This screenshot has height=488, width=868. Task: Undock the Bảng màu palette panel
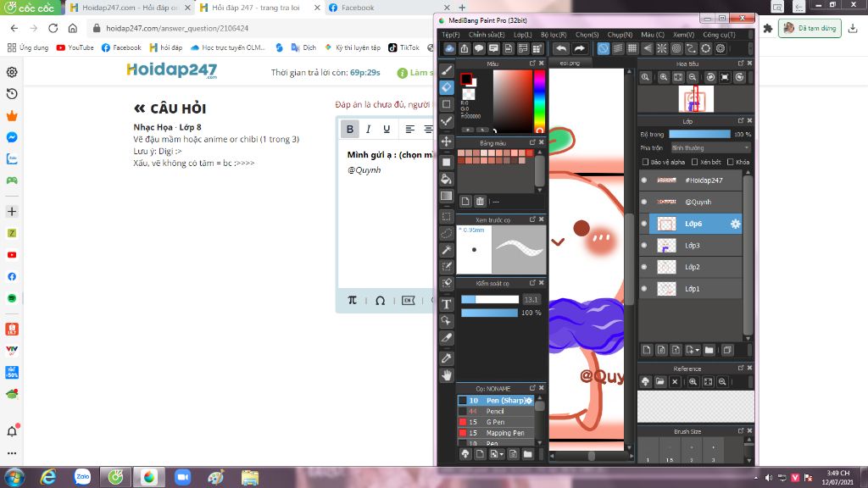(532, 142)
